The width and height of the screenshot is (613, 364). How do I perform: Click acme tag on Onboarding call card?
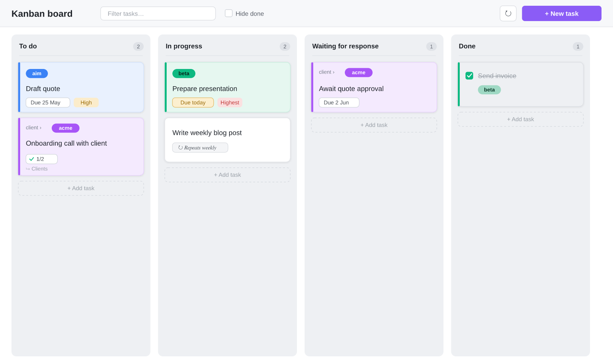pos(66,128)
